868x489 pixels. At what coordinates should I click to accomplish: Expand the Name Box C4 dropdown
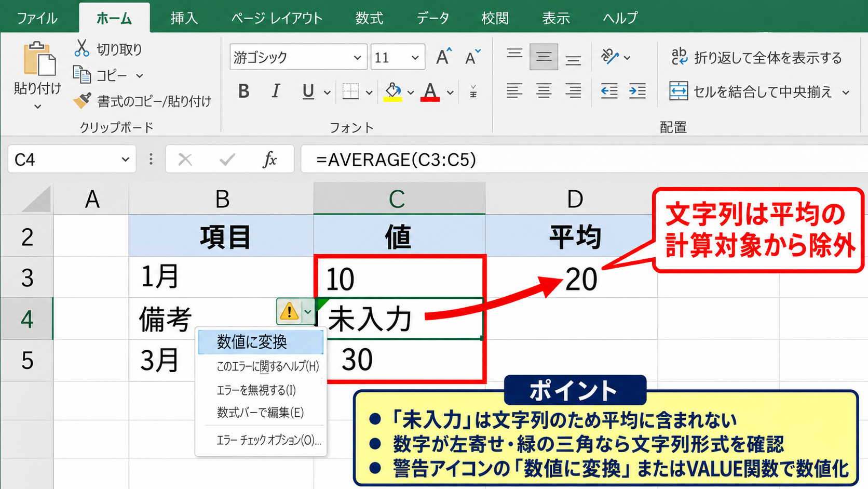[125, 159]
